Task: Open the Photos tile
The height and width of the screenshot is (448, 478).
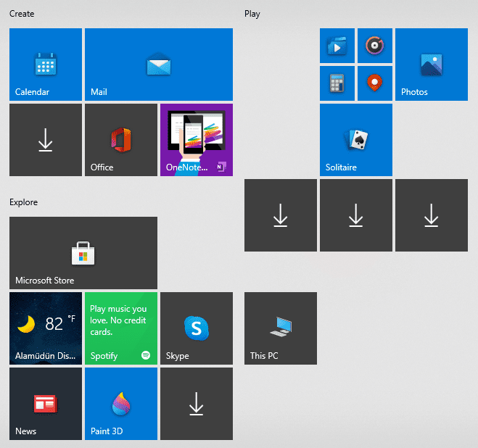Action: tap(432, 65)
